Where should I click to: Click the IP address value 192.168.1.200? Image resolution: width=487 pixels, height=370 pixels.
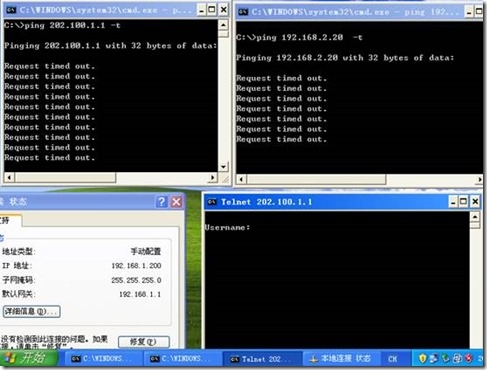tap(136, 266)
